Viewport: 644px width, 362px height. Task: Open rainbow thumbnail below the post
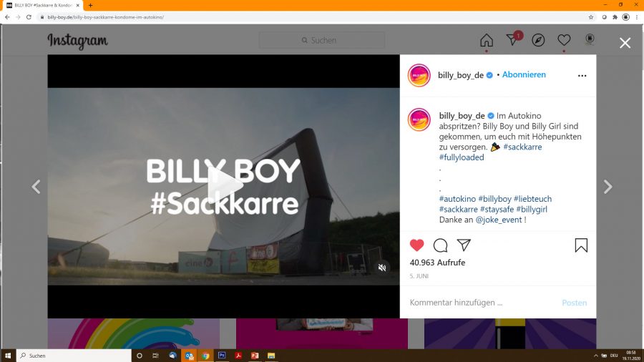pyautogui.click(x=134, y=333)
